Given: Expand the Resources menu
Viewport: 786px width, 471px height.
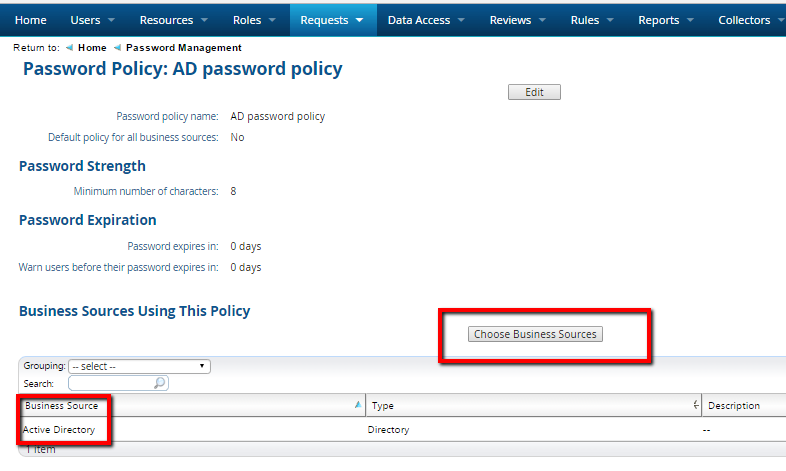Looking at the screenshot, I should click(173, 20).
